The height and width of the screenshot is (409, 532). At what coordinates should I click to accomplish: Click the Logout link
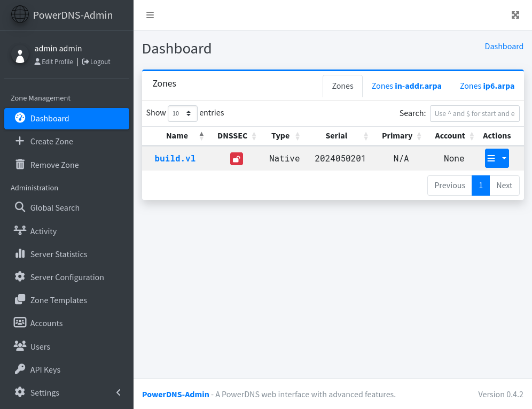point(96,62)
